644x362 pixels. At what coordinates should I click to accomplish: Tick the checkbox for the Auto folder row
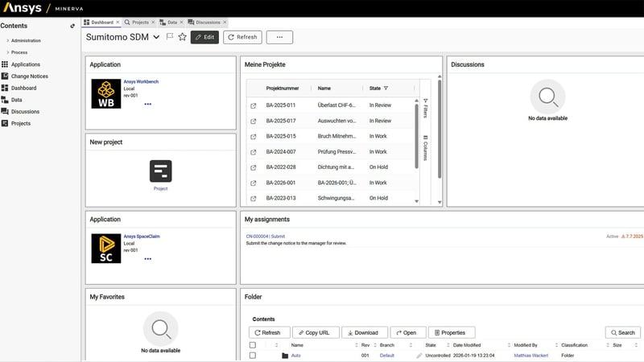[x=253, y=355]
